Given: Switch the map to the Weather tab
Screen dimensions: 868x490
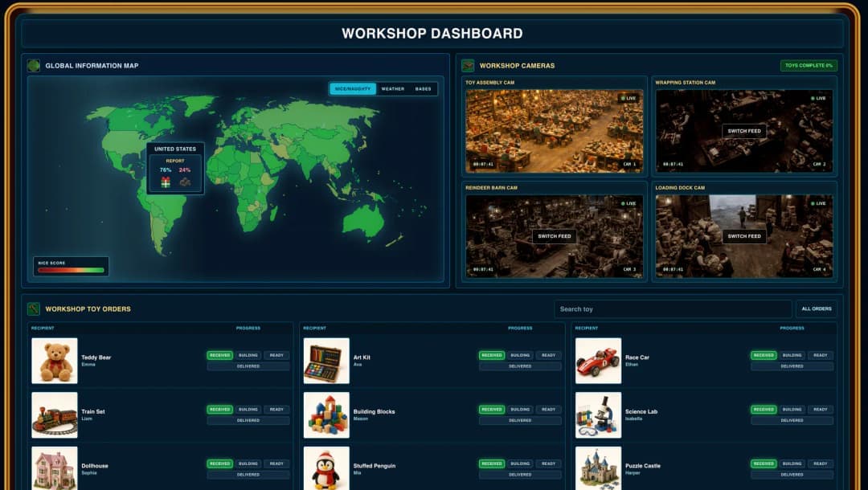Looking at the screenshot, I should point(393,89).
